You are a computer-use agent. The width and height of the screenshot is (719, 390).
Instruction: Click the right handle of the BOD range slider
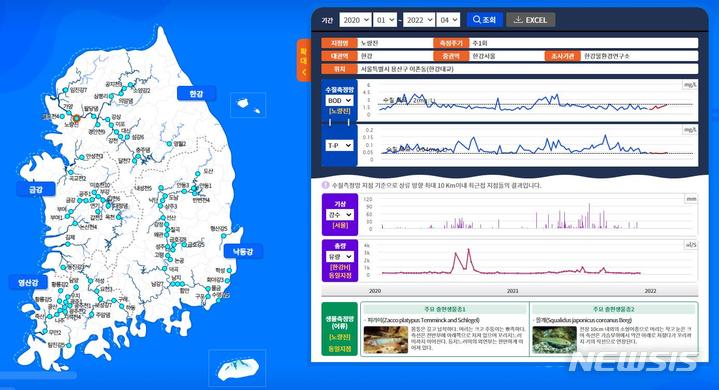pos(349,122)
